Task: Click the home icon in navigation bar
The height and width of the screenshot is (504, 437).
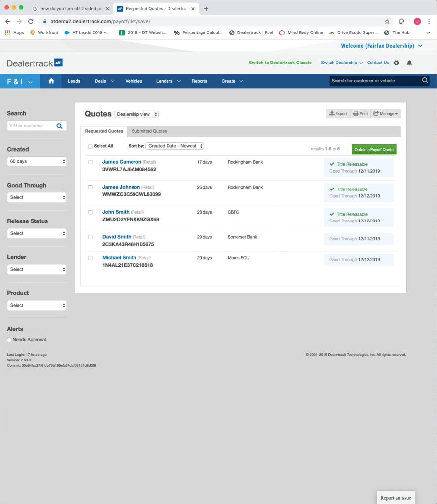Action: point(51,81)
